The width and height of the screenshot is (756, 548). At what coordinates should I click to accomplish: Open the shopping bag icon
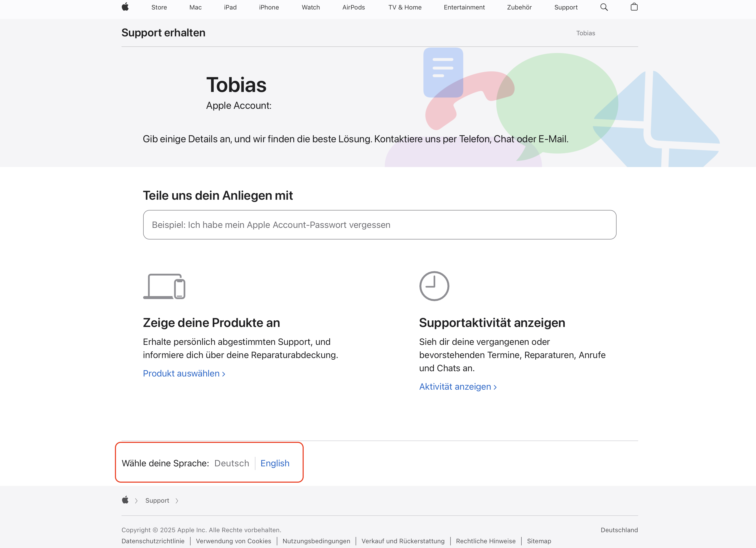(x=634, y=7)
